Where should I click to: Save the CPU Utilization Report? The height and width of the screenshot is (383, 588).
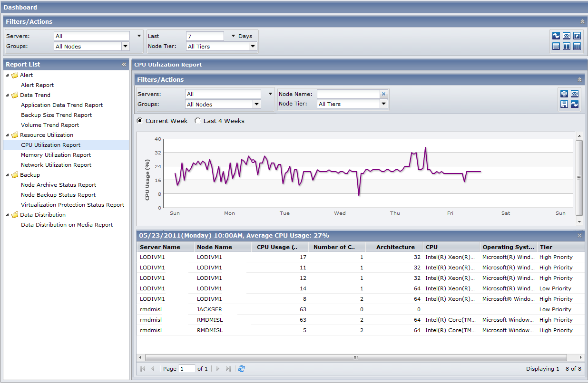coord(564,104)
